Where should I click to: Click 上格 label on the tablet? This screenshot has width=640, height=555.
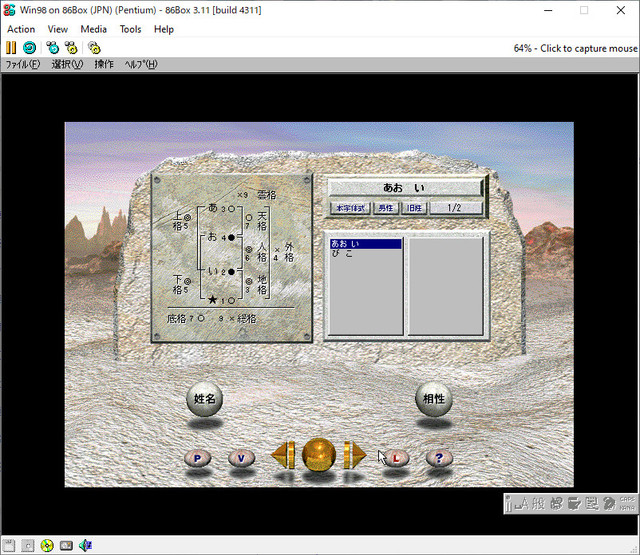[178, 221]
